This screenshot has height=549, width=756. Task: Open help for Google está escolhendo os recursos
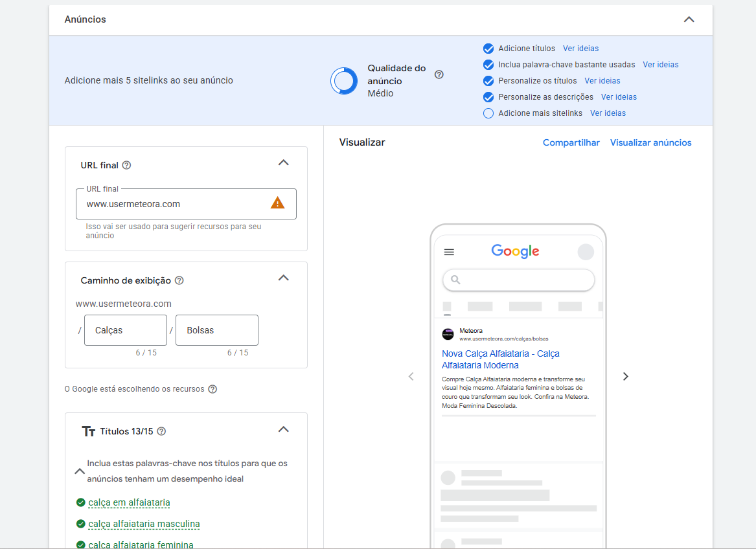point(212,389)
